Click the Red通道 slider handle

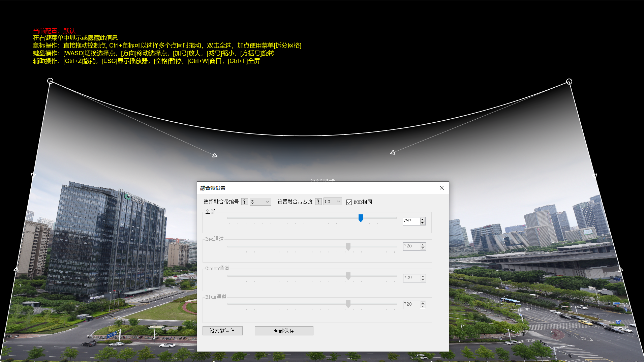(x=348, y=247)
